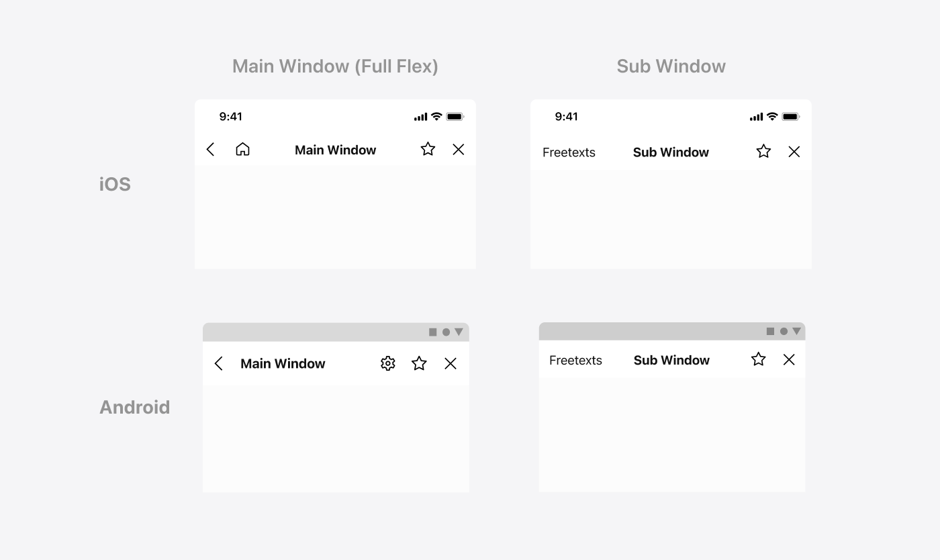This screenshot has width=940, height=560.
Task: Click the battery icon in iOS Sub Window
Action: [x=791, y=117]
